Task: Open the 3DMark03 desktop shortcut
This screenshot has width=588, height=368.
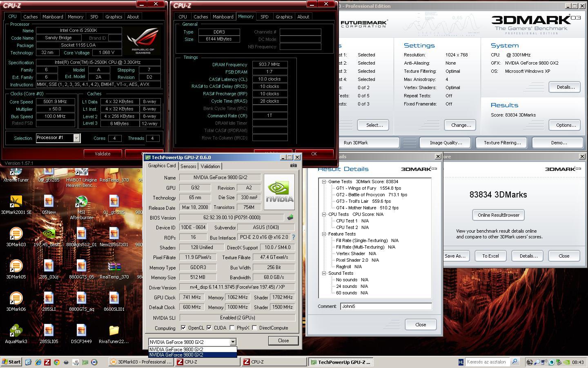Action: (x=16, y=237)
